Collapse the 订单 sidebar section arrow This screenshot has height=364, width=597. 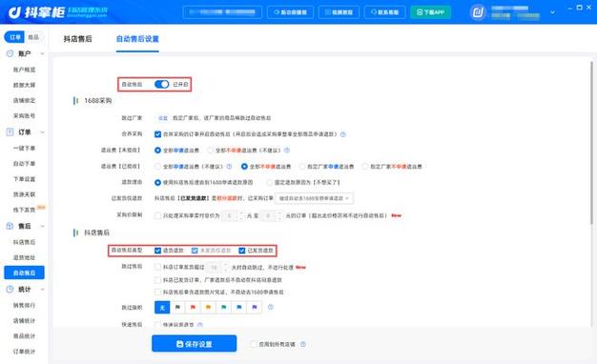pyautogui.click(x=42, y=132)
